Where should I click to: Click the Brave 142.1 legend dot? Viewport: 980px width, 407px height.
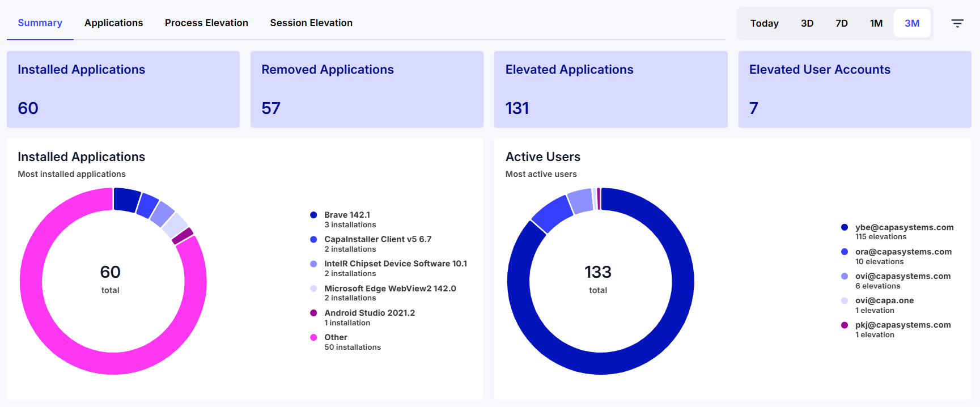pyautogui.click(x=313, y=215)
